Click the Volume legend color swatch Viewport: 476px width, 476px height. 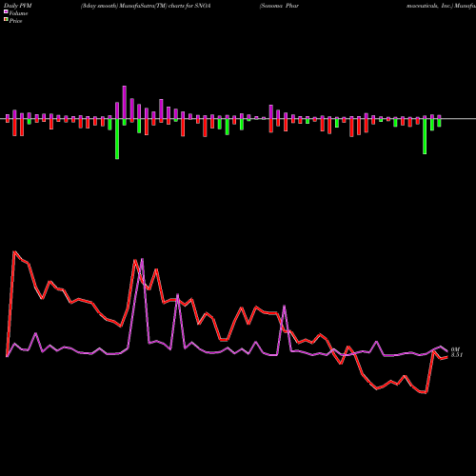[6, 11]
